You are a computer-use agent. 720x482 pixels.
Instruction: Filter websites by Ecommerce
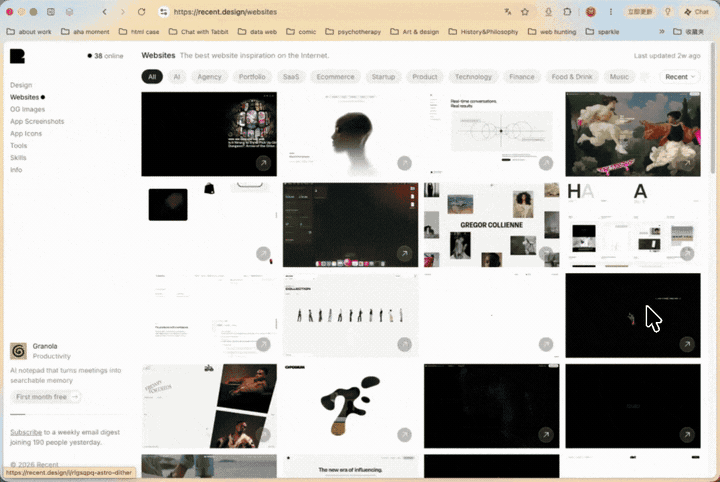[x=335, y=77]
